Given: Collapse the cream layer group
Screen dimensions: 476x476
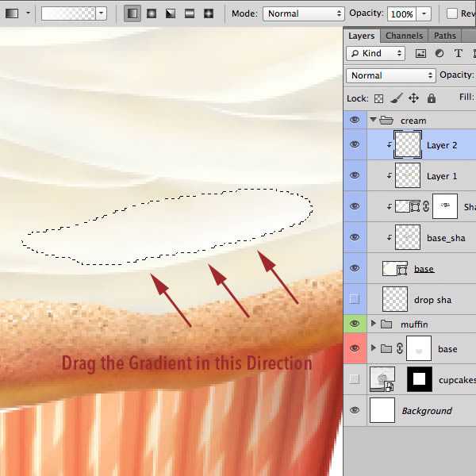Looking at the screenshot, I should click(x=373, y=119).
